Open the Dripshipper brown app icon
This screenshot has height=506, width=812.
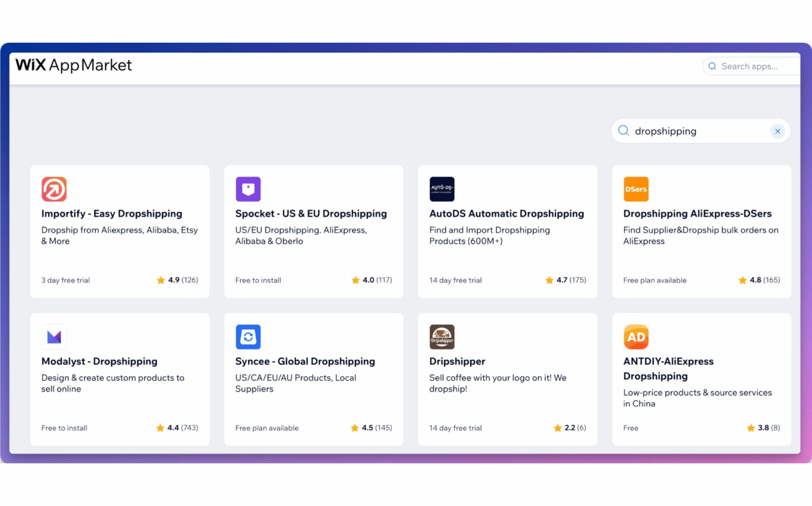[x=442, y=337]
